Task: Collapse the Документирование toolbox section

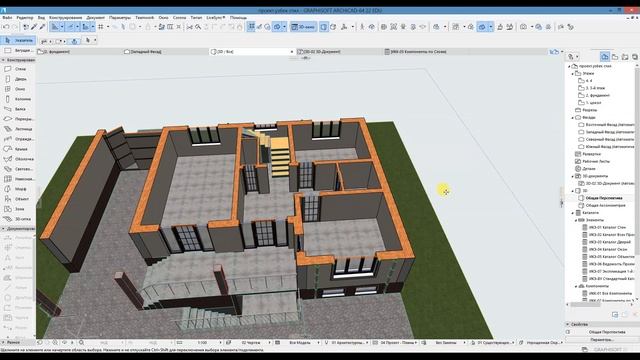Action: pos(3,229)
